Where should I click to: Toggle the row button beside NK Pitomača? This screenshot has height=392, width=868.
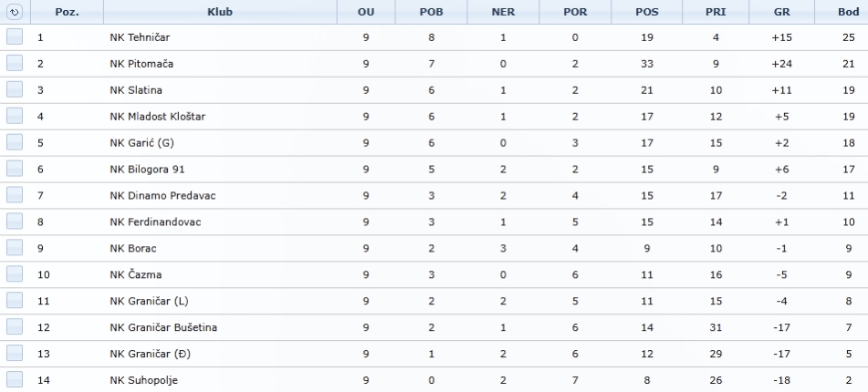15,63
